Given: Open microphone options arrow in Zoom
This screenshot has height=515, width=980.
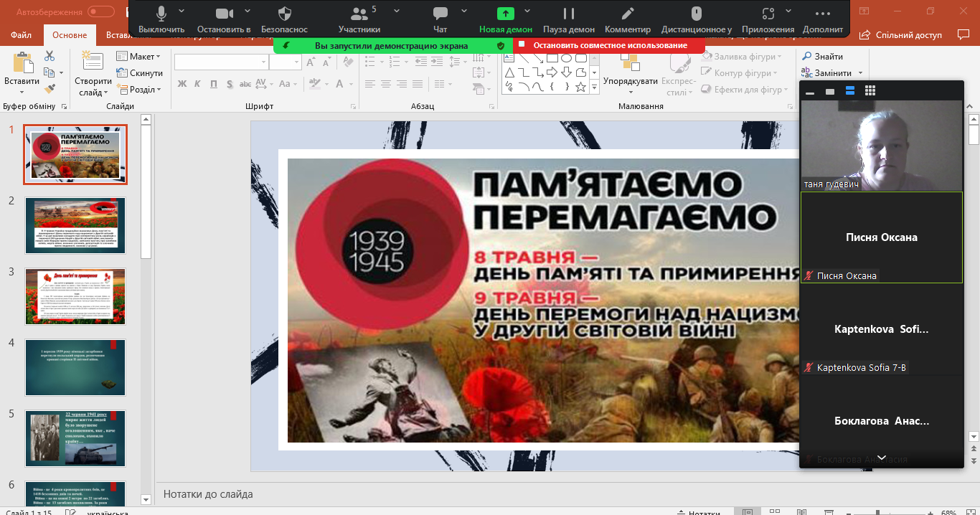Looking at the screenshot, I should pyautogui.click(x=181, y=11).
